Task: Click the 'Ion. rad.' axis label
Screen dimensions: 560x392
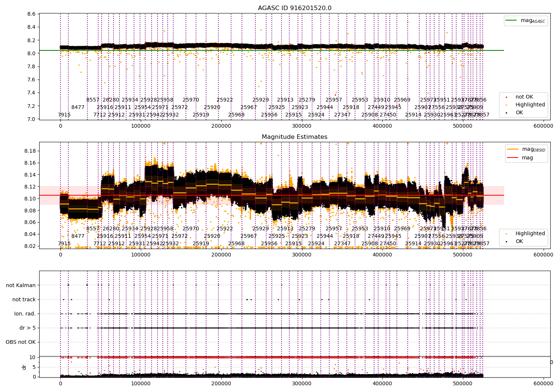Action: pos(25,314)
